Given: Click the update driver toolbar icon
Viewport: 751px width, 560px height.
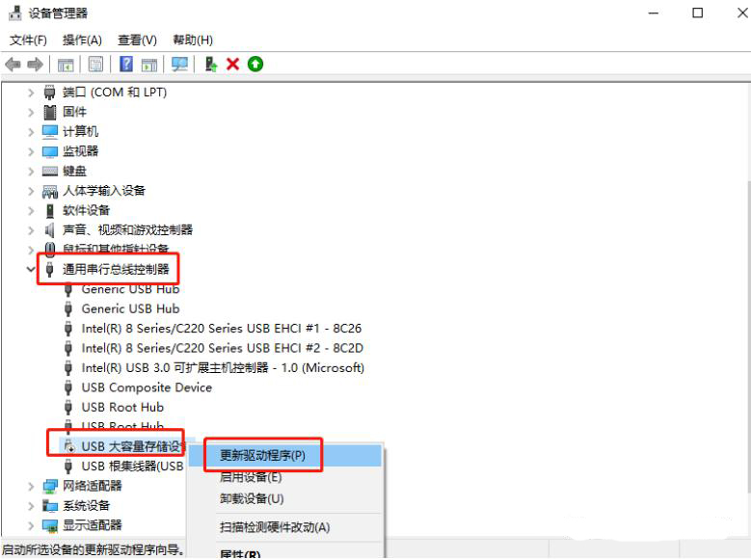Looking at the screenshot, I should tap(211, 65).
